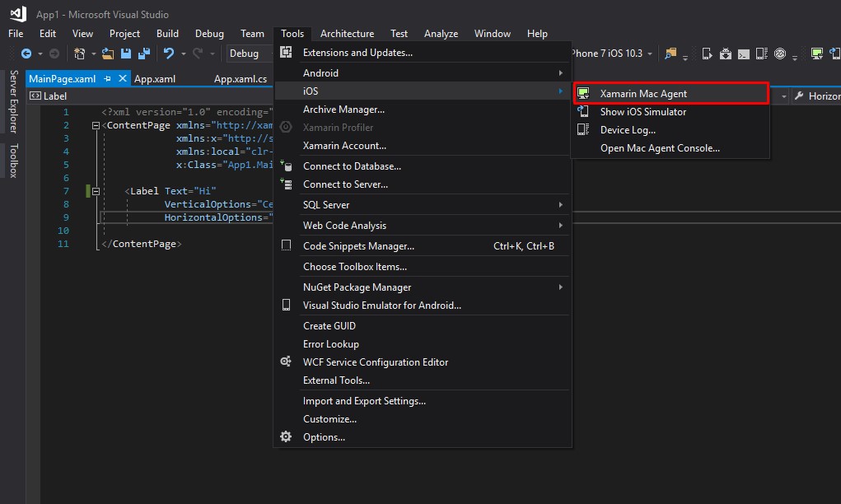Click the Code Snippets Manager icon
The image size is (841, 504).
click(286, 245)
